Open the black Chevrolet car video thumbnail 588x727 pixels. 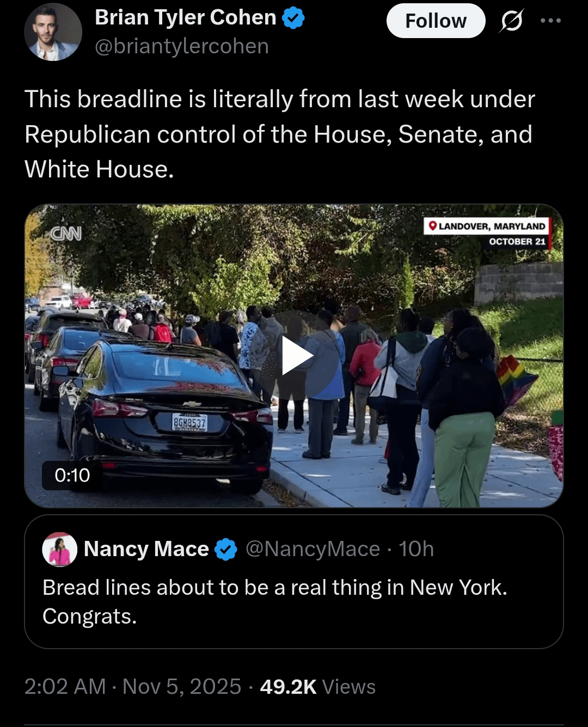click(x=163, y=414)
